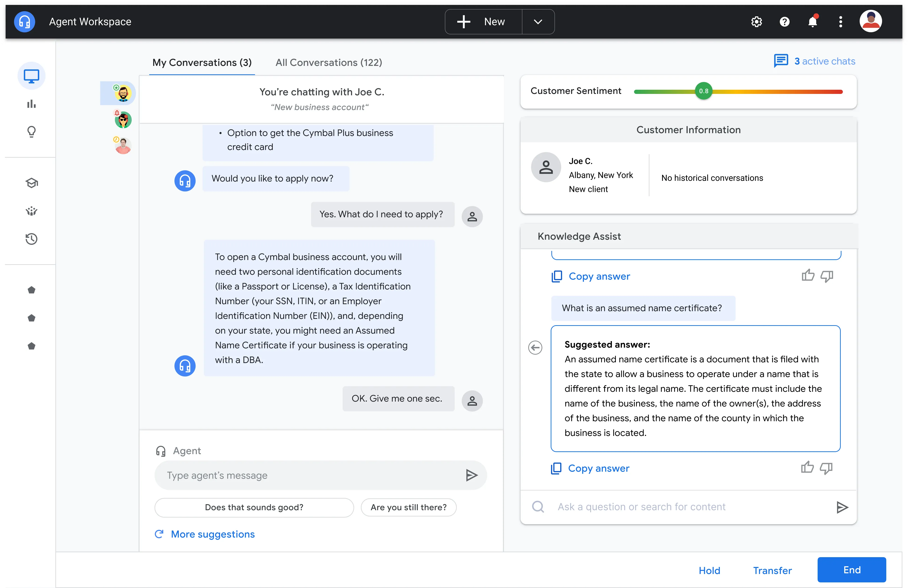Select My Conversations (3) tab
Viewport: 908px width, 588px height.
(202, 62)
